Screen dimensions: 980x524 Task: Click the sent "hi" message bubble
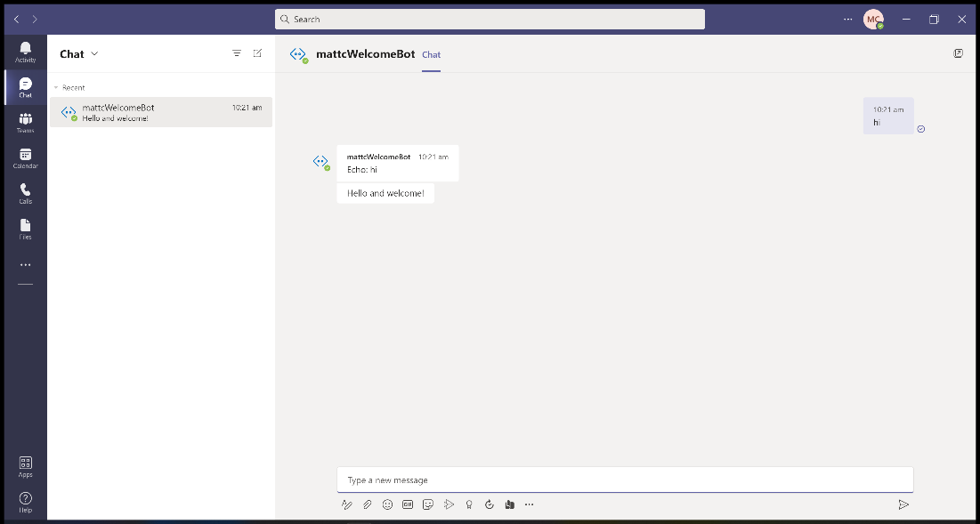[x=888, y=117]
